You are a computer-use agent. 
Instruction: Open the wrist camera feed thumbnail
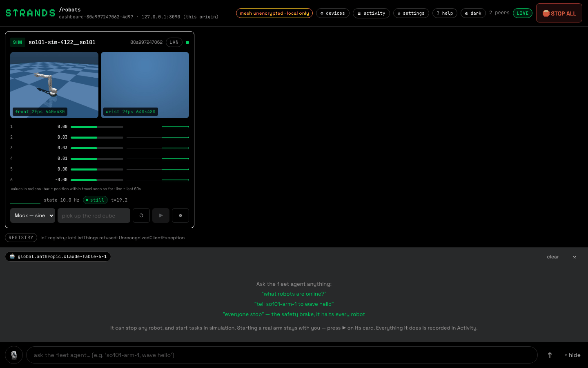point(145,85)
